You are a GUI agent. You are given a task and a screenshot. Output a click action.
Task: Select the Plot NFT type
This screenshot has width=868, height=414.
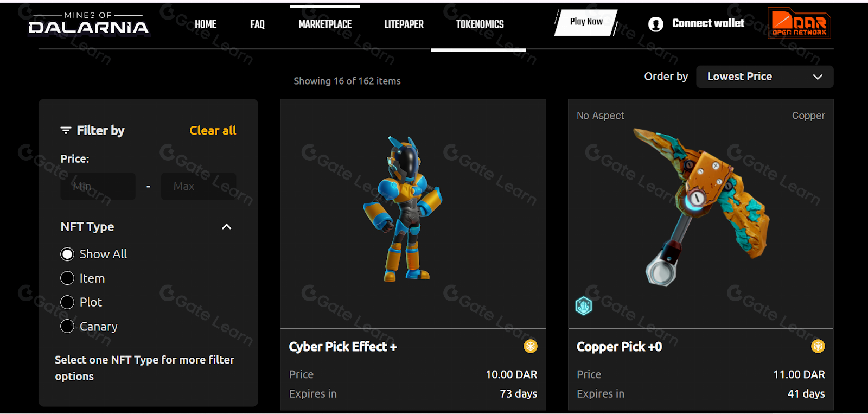click(67, 302)
